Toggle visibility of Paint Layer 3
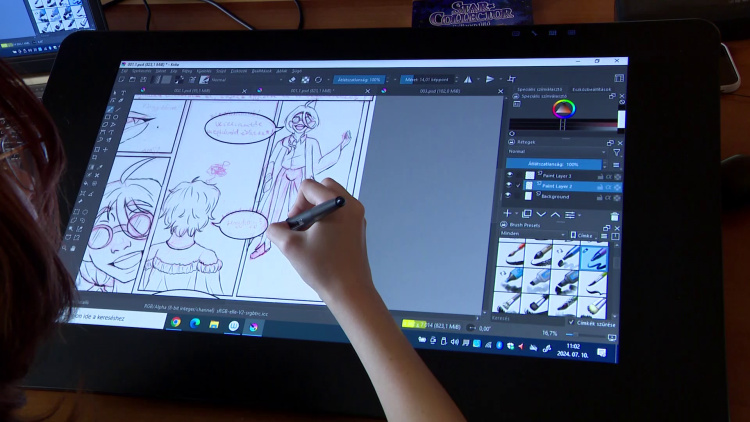The height and width of the screenshot is (422, 750). coord(510,175)
